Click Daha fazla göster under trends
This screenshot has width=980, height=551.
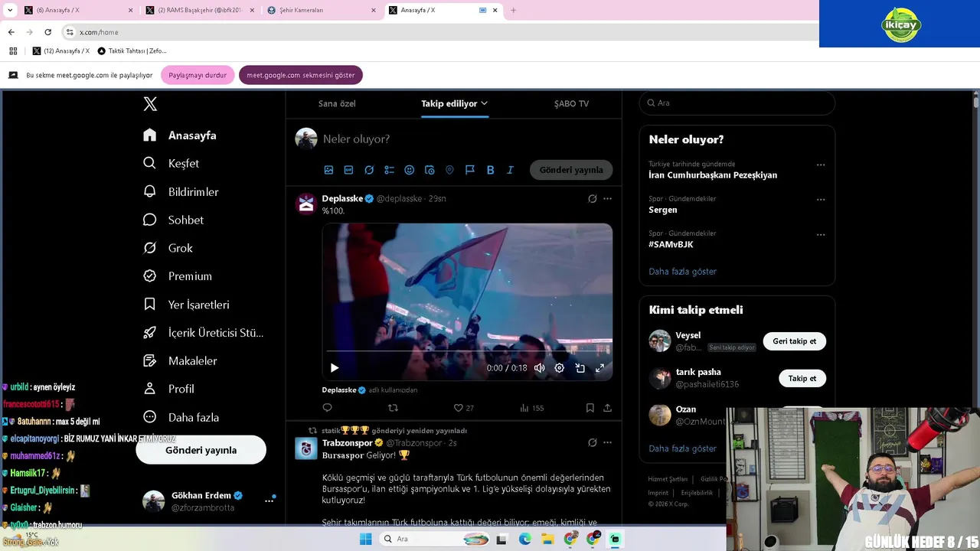(682, 271)
